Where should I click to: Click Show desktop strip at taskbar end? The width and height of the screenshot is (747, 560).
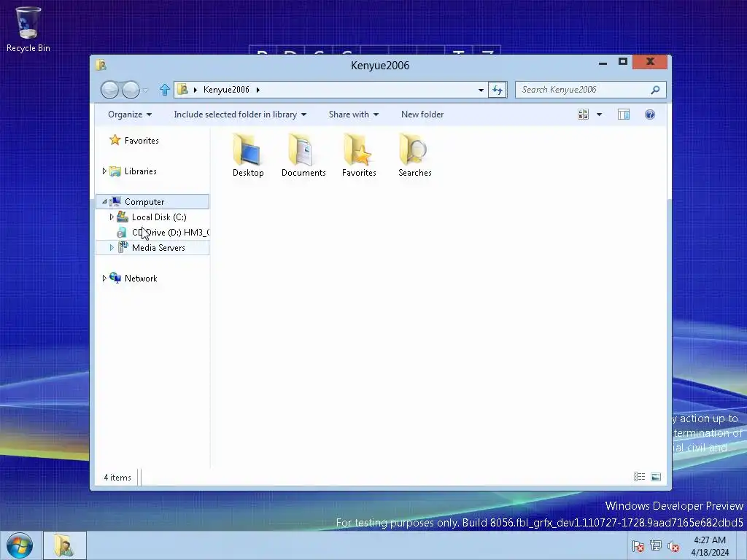(x=742, y=545)
